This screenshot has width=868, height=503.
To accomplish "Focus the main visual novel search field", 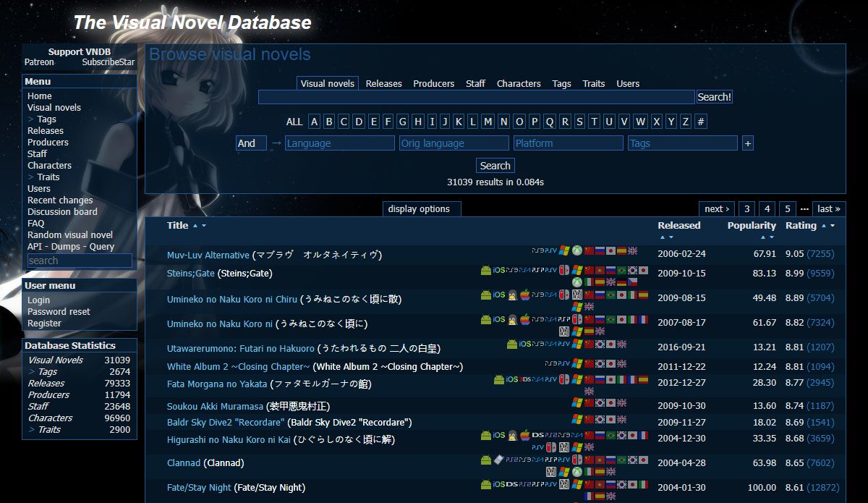I will [477, 97].
